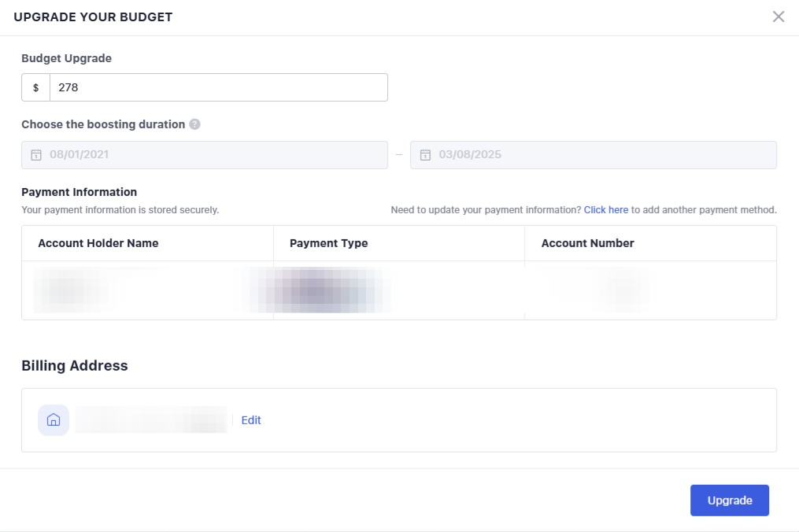Click the Payment Type column header
This screenshot has width=799, height=532.
[328, 243]
